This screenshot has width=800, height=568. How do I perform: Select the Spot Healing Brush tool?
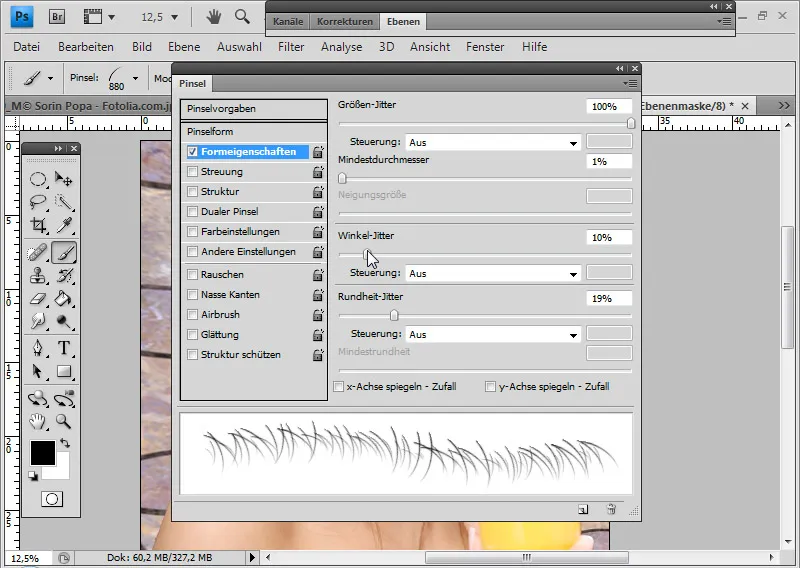pyautogui.click(x=38, y=252)
